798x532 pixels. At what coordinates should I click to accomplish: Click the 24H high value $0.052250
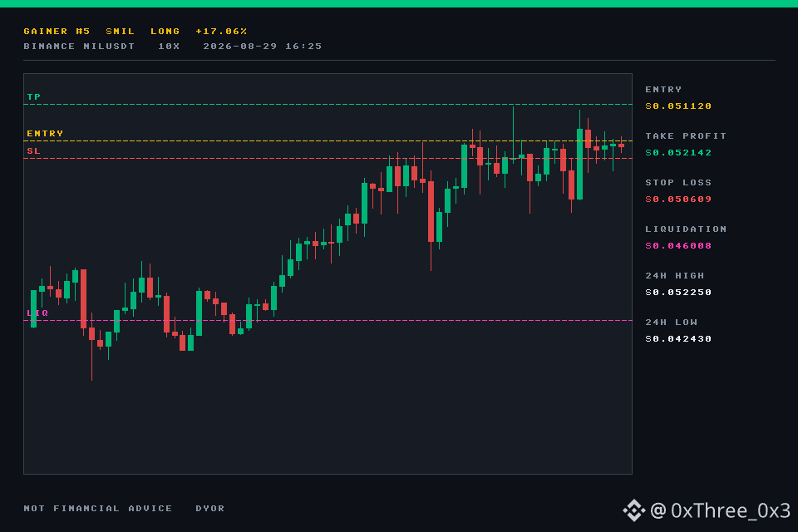pos(678,293)
